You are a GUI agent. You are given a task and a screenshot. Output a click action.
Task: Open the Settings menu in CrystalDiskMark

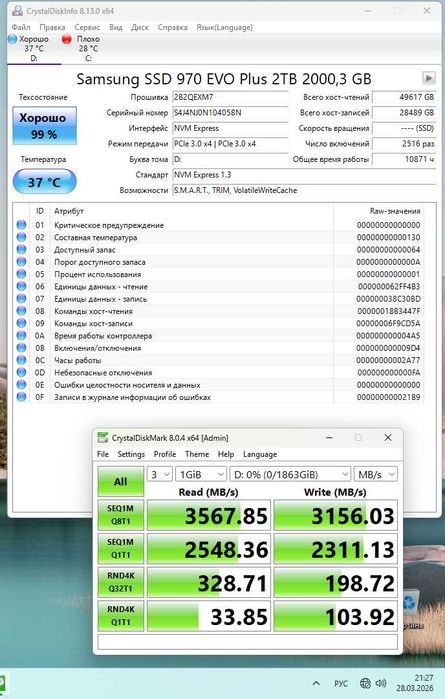click(x=131, y=454)
